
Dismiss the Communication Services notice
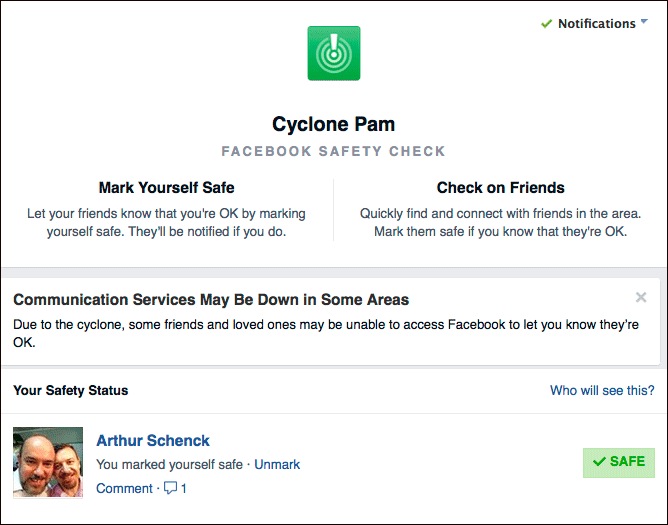[641, 297]
